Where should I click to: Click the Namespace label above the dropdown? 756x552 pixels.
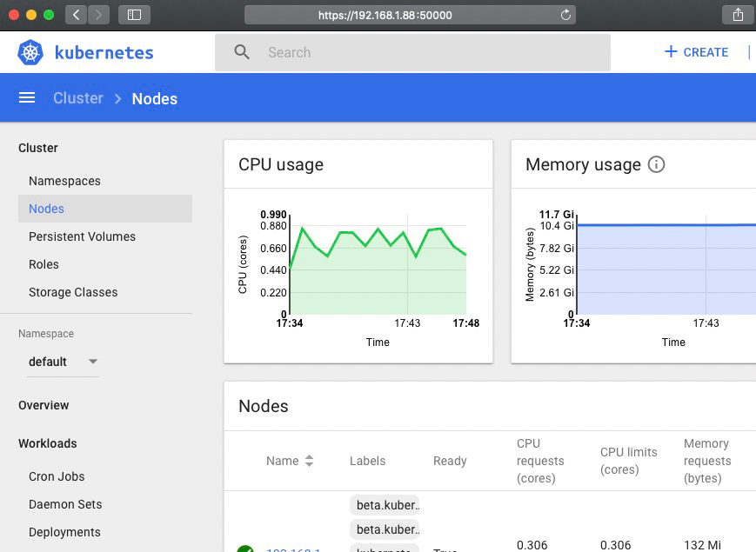point(46,334)
